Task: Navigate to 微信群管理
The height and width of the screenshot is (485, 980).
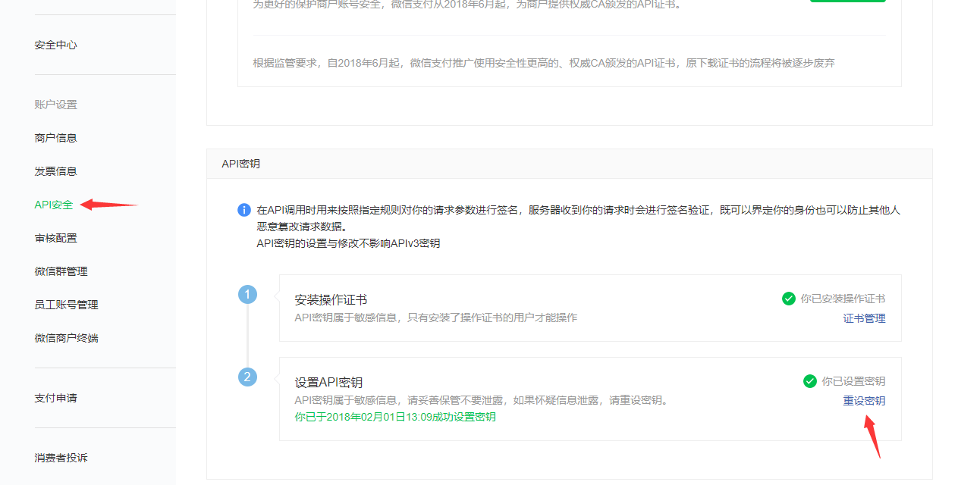Action: click(61, 271)
